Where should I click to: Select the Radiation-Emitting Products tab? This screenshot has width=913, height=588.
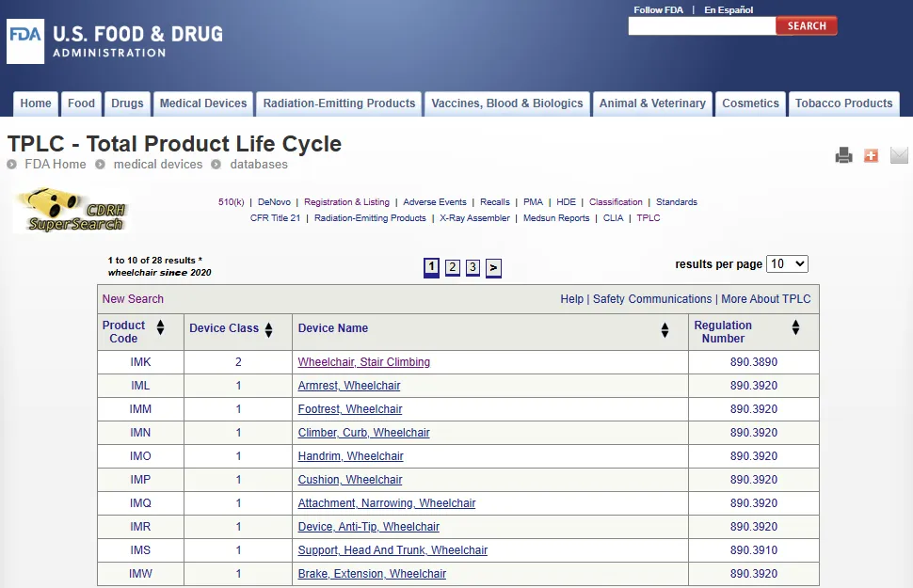tap(339, 103)
